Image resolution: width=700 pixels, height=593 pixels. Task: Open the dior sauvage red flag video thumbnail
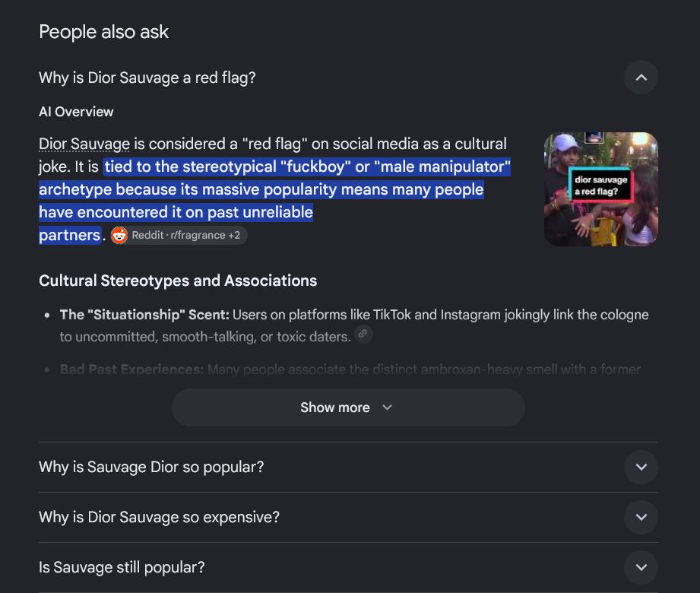[x=601, y=189]
